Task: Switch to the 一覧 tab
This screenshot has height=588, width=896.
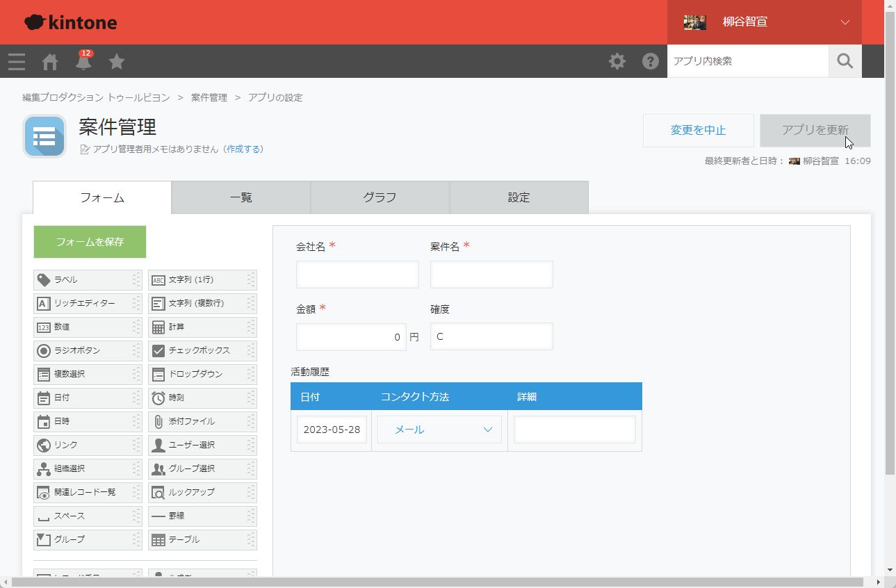Action: click(241, 197)
